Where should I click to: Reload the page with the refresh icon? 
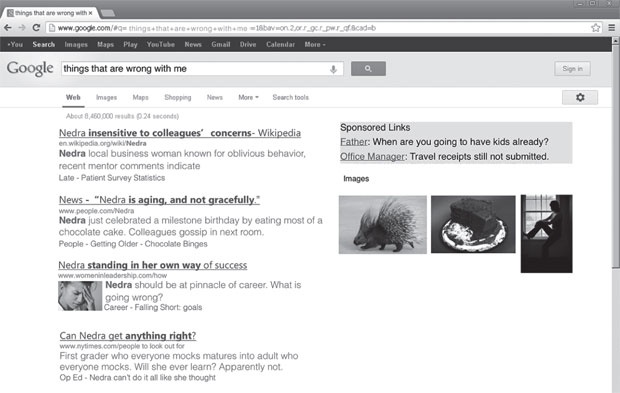click(x=36, y=28)
